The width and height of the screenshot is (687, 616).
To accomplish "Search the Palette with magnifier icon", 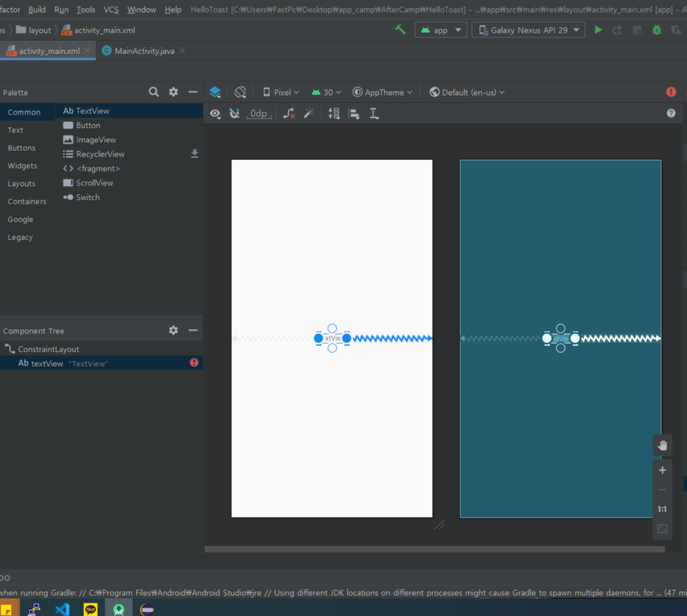I will (x=154, y=92).
